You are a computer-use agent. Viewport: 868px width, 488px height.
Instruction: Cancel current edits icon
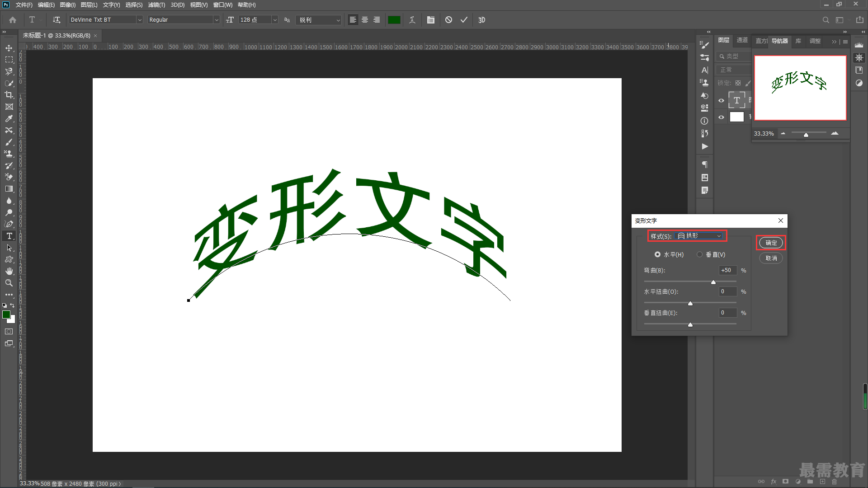[x=448, y=20]
